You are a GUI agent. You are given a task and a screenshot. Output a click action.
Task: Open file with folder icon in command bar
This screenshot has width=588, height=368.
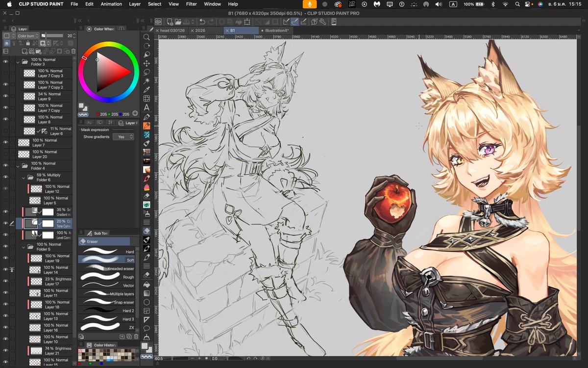pyautogui.click(x=178, y=22)
